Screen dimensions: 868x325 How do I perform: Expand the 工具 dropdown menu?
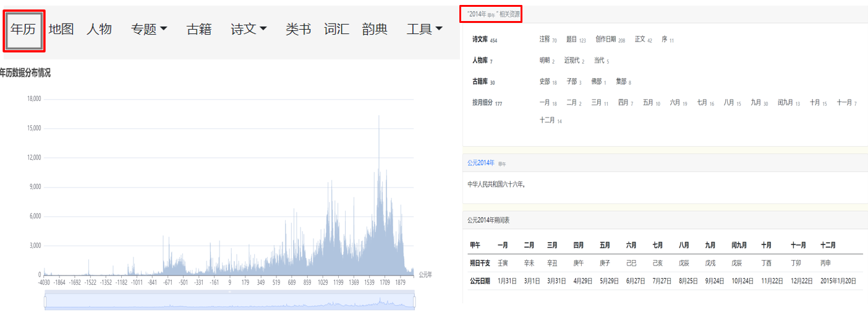coord(424,29)
